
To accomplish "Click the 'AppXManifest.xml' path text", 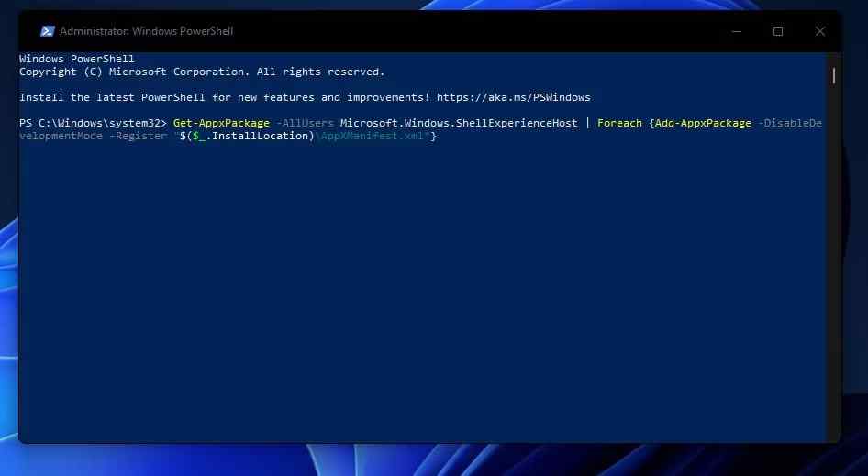I will [x=372, y=136].
